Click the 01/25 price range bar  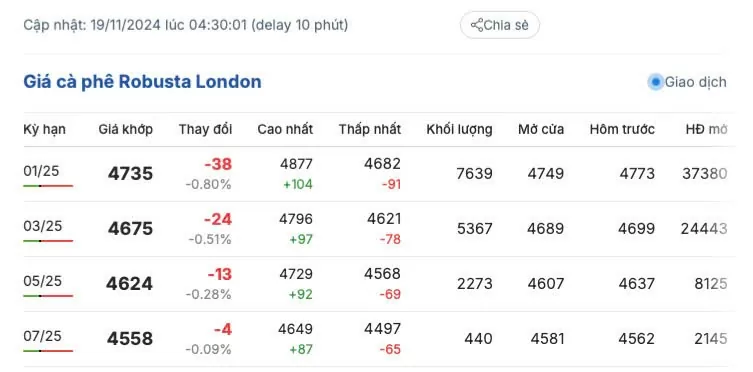pyautogui.click(x=48, y=185)
